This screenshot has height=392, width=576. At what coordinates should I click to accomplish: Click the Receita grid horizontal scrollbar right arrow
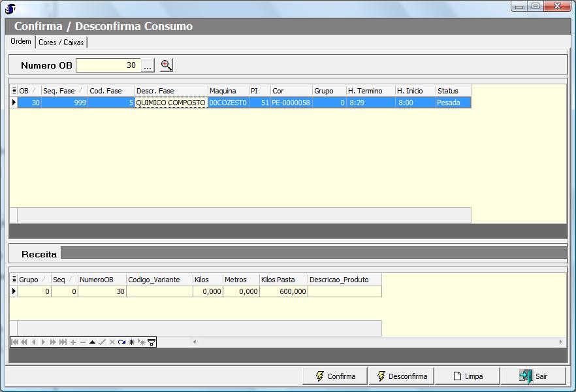tap(560, 342)
